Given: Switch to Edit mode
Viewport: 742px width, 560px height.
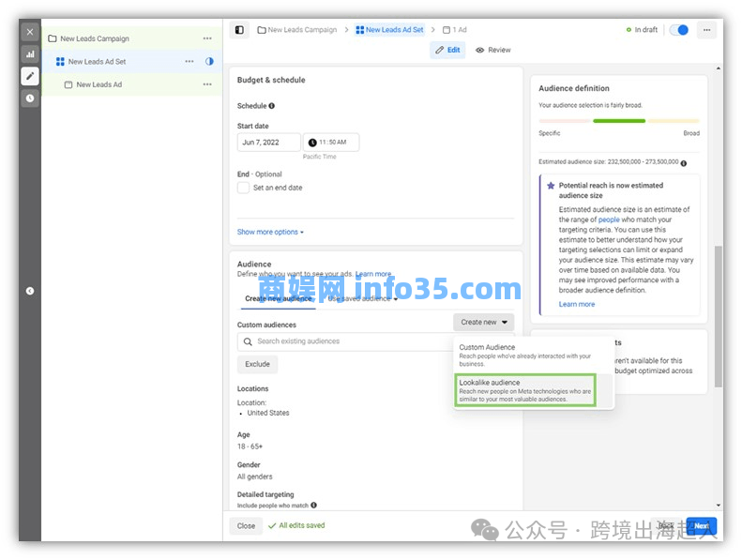Looking at the screenshot, I should click(x=447, y=50).
